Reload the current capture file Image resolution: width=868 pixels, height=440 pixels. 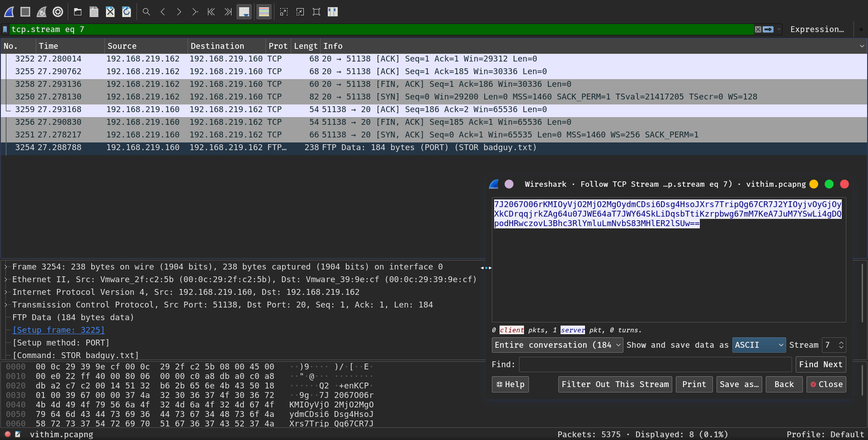click(127, 12)
